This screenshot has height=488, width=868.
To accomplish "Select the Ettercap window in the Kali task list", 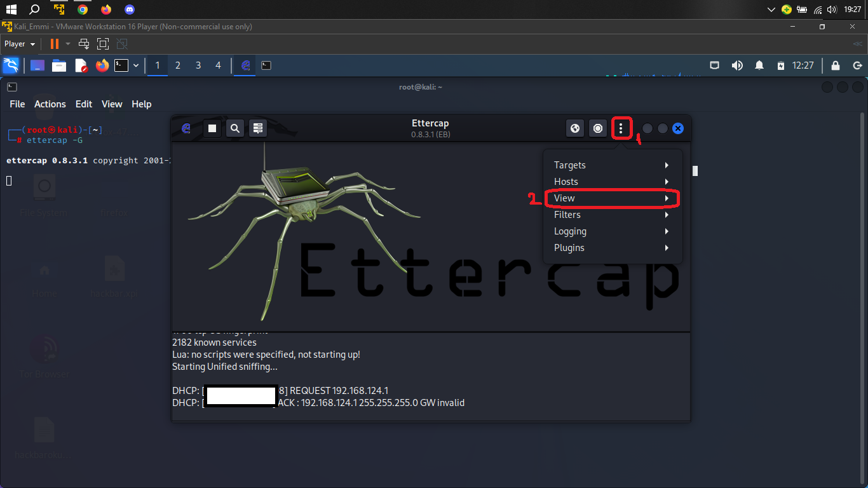I will (x=246, y=65).
